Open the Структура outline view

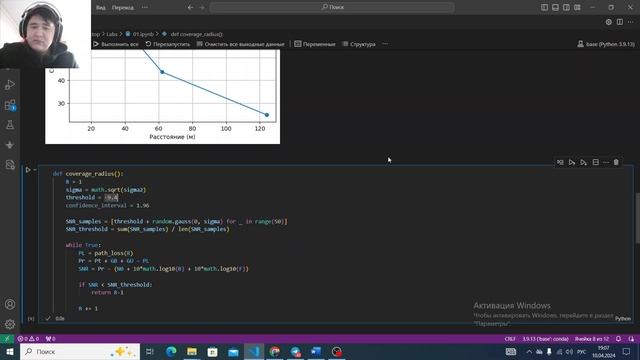359,44
